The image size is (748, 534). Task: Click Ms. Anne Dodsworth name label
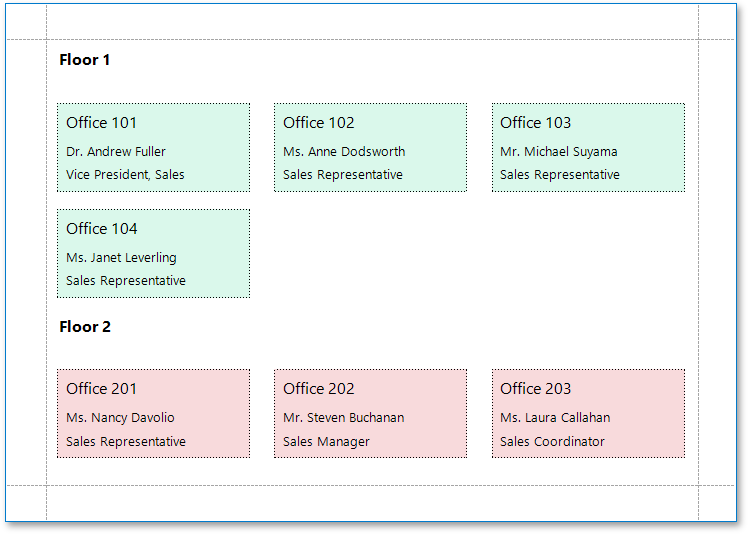click(x=344, y=152)
